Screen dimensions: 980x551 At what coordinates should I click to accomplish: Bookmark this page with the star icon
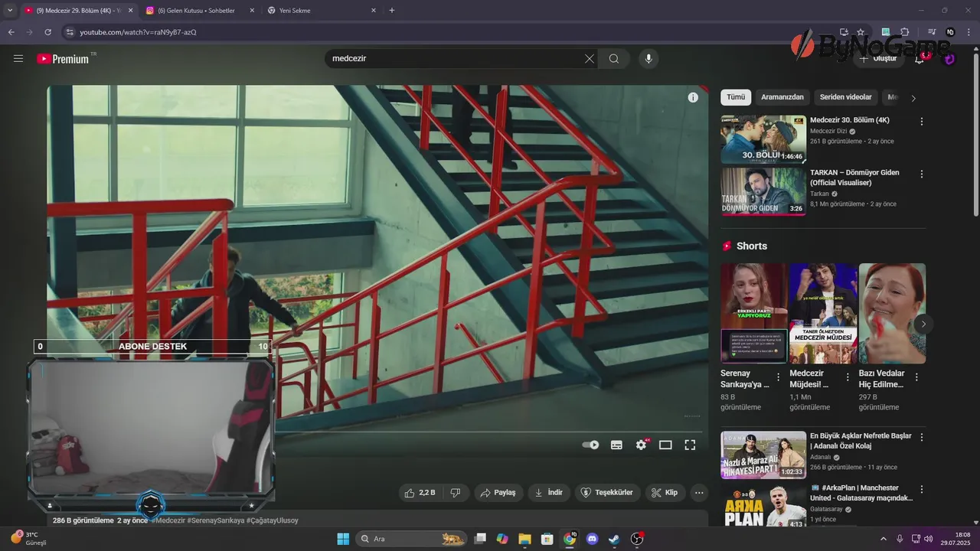pyautogui.click(x=861, y=32)
